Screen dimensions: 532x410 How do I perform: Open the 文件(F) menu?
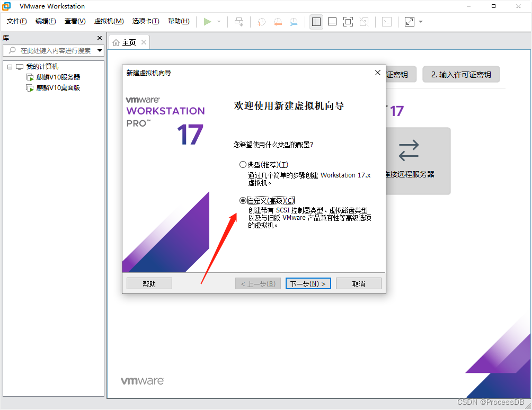tap(16, 21)
